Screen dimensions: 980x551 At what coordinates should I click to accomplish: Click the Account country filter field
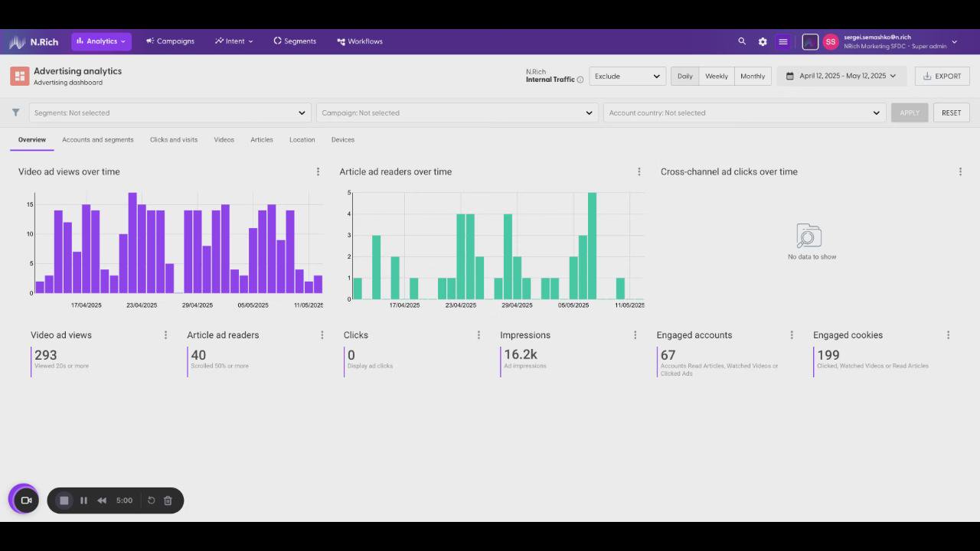coord(744,112)
